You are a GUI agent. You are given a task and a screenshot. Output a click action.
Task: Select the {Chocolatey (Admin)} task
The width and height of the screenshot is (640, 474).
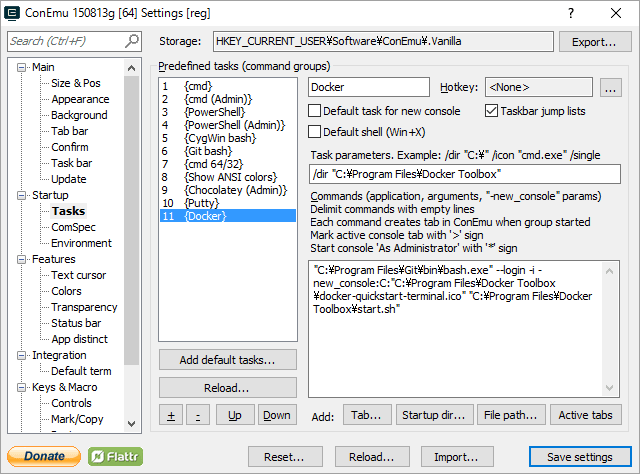click(228, 190)
